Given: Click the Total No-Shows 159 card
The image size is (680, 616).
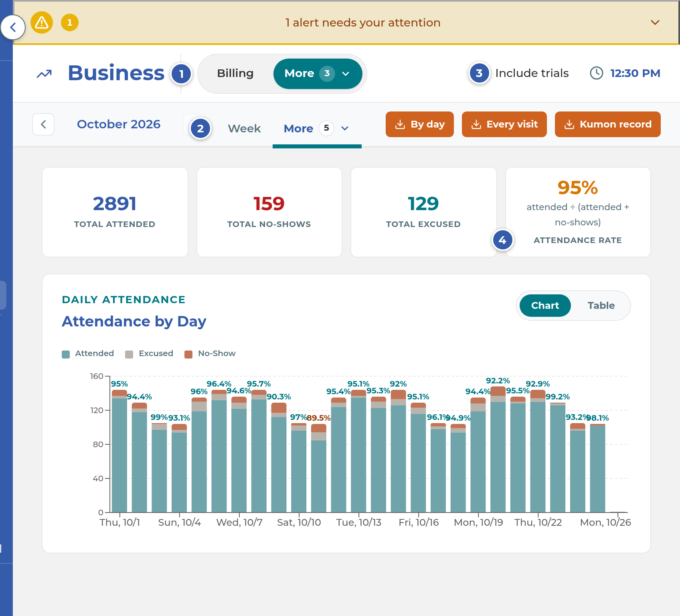Looking at the screenshot, I should pos(269,212).
